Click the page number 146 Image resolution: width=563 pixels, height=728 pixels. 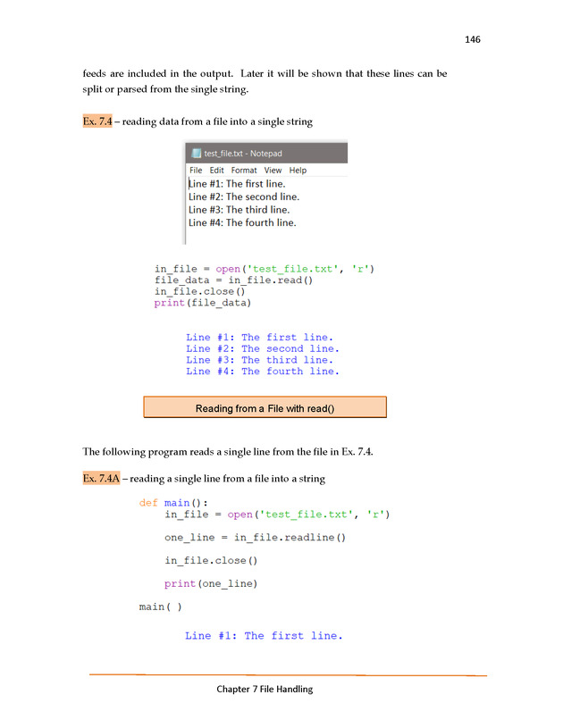[x=473, y=39]
